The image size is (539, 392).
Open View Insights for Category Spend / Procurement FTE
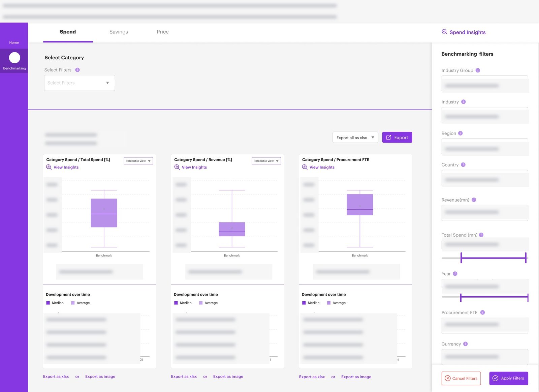tap(322, 167)
